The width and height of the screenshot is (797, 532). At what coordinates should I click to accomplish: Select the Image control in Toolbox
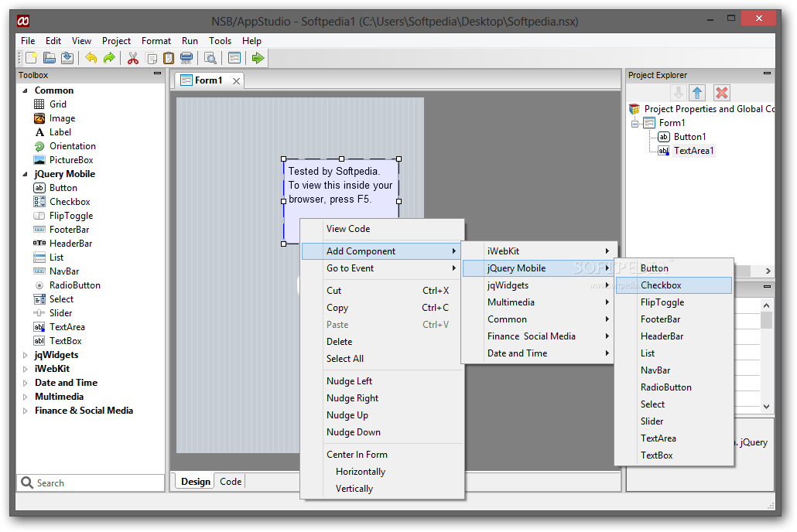tap(54, 118)
